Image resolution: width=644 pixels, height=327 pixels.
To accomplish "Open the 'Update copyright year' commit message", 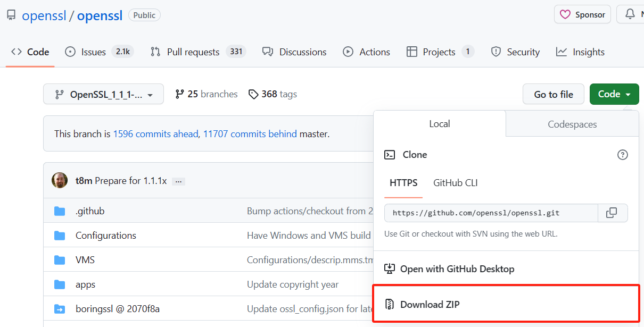I will [x=293, y=284].
